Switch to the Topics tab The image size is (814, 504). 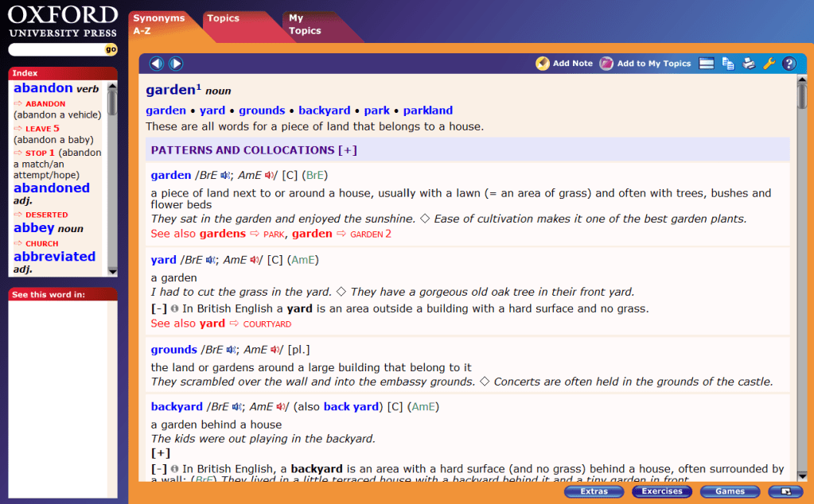click(x=223, y=18)
